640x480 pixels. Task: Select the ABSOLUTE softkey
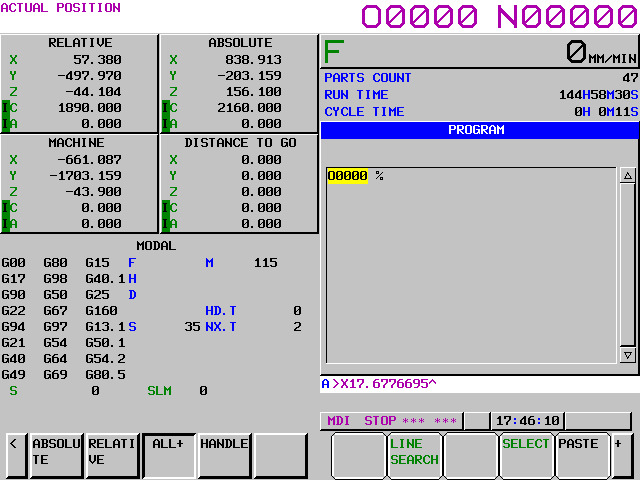click(55, 456)
